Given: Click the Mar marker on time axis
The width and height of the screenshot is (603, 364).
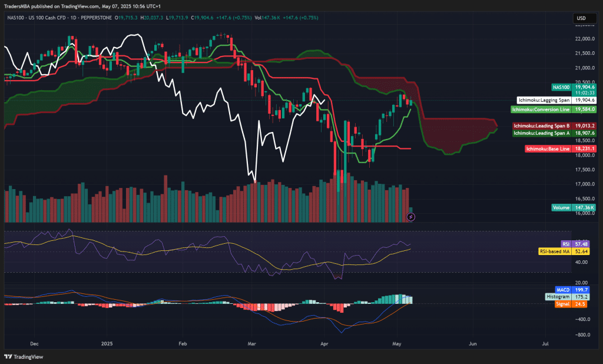Looking at the screenshot, I should point(252,343).
